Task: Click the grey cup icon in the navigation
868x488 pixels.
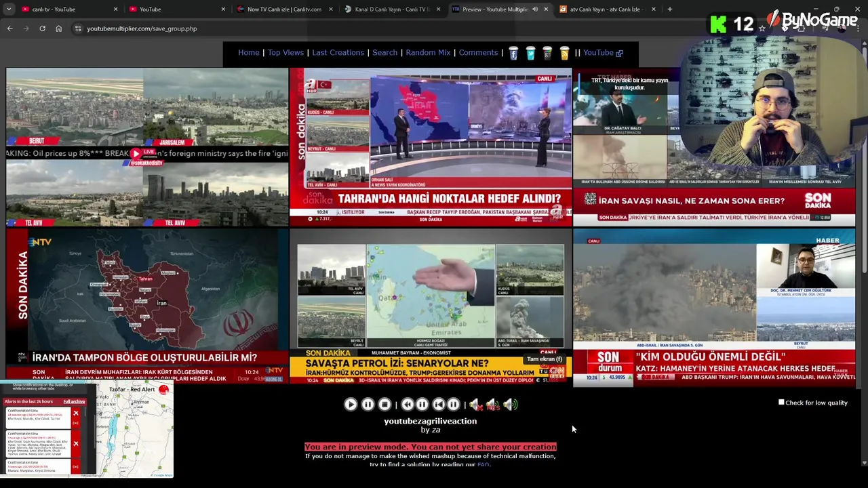Action: (547, 54)
